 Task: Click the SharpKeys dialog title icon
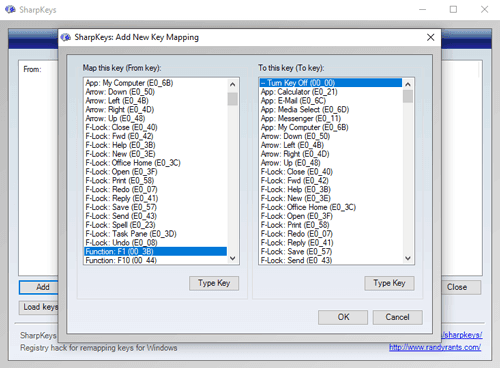click(x=66, y=37)
